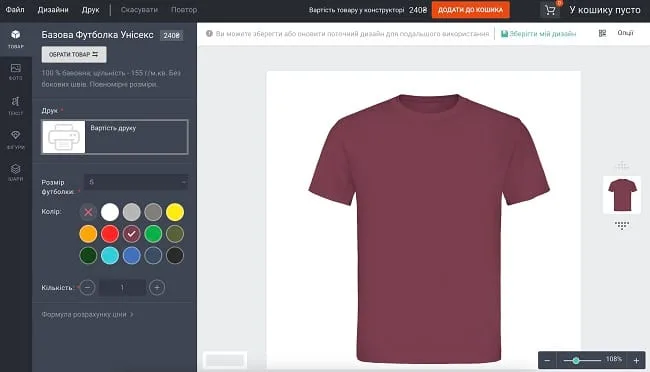Click the 108% zoom value
The image size is (650, 372).
coord(614,359)
